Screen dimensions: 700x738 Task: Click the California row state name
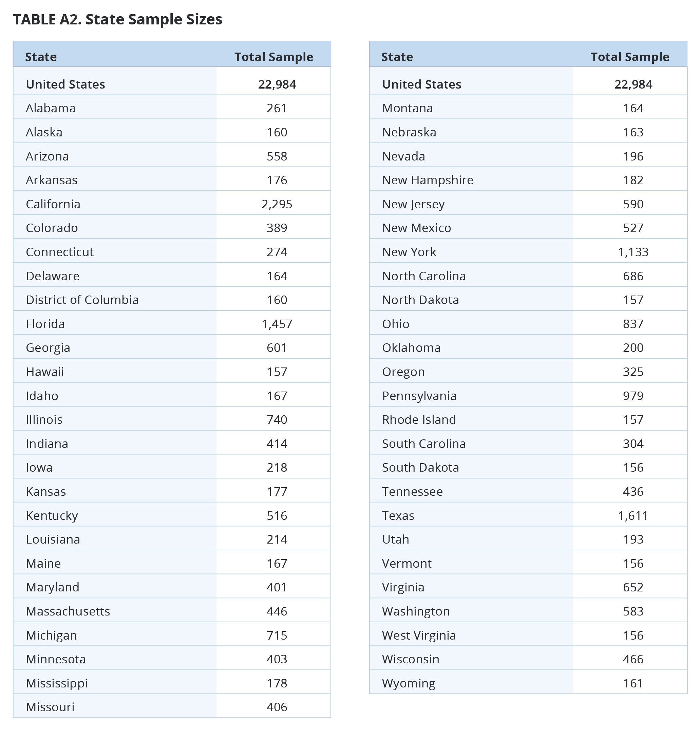[x=53, y=204]
